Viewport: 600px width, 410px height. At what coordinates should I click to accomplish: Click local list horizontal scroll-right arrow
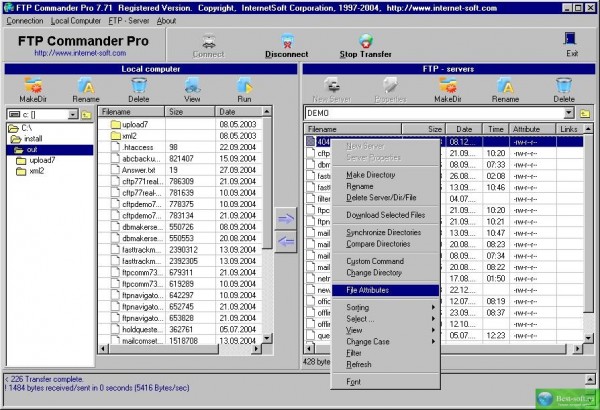[256, 349]
